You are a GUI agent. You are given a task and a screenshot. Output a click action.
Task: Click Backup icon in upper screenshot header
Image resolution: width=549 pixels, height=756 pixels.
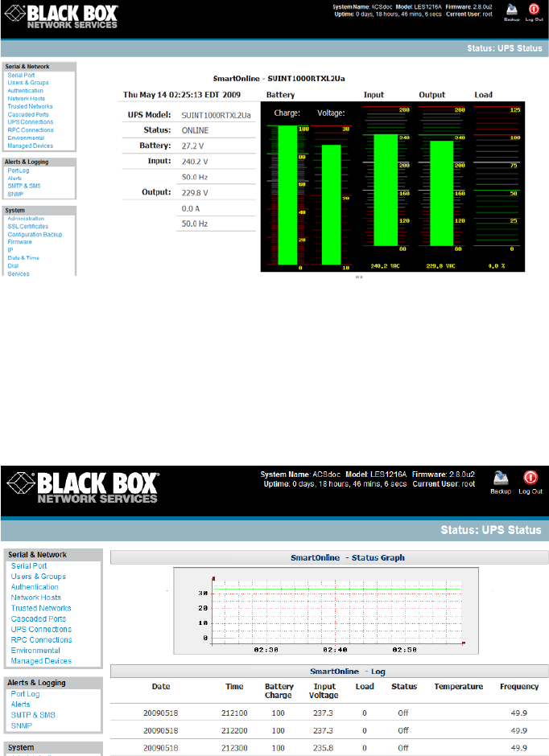tap(511, 11)
